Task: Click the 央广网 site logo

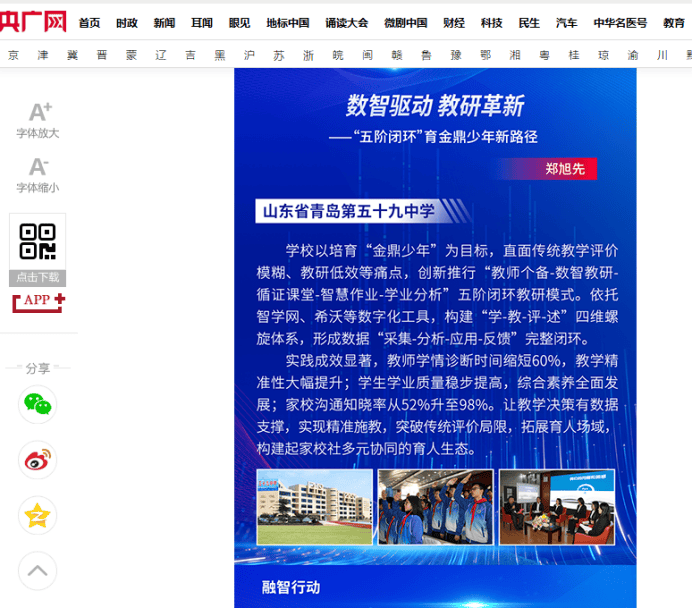Action: (33, 21)
